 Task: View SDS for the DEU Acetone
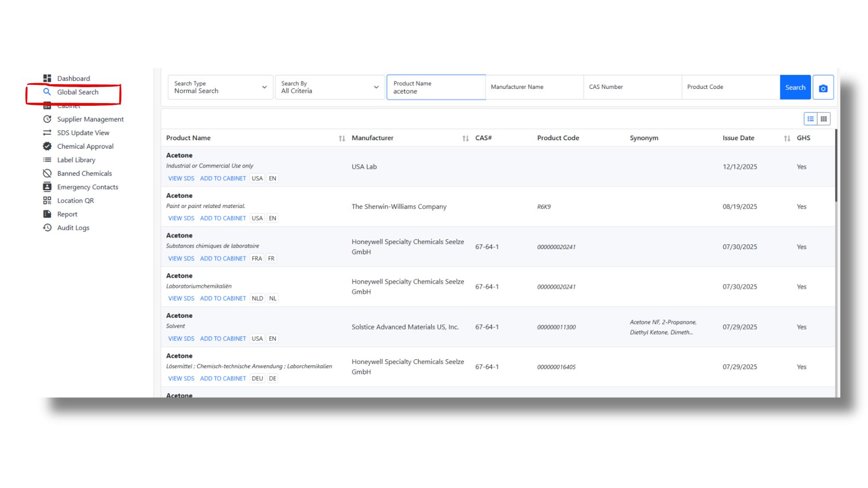[181, 378]
